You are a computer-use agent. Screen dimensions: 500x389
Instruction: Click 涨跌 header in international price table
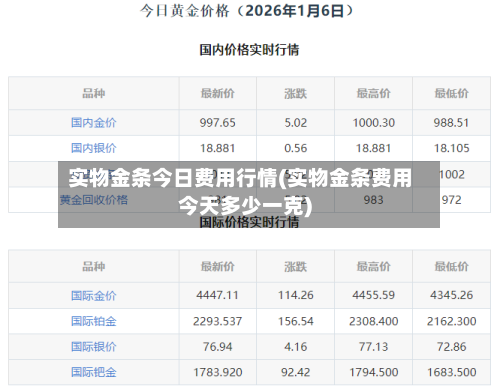point(296,266)
